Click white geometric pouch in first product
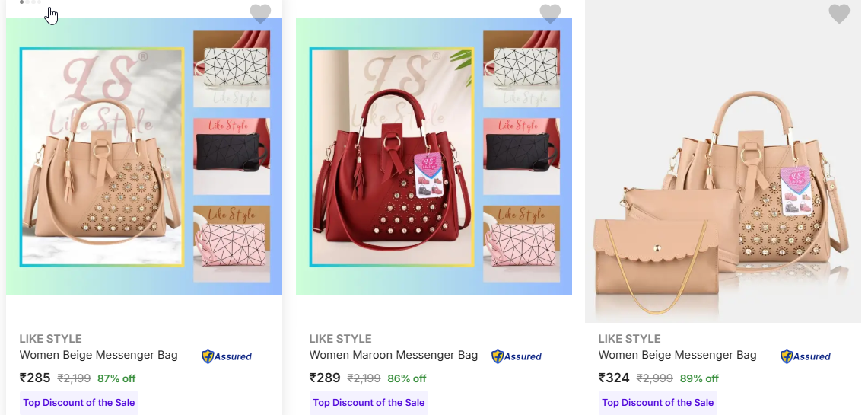This screenshot has height=415, width=868. [231, 69]
